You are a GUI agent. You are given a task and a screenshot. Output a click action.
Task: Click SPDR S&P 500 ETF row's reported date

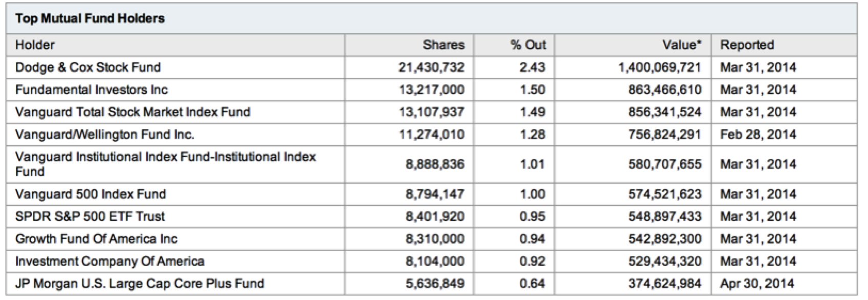[x=758, y=217]
